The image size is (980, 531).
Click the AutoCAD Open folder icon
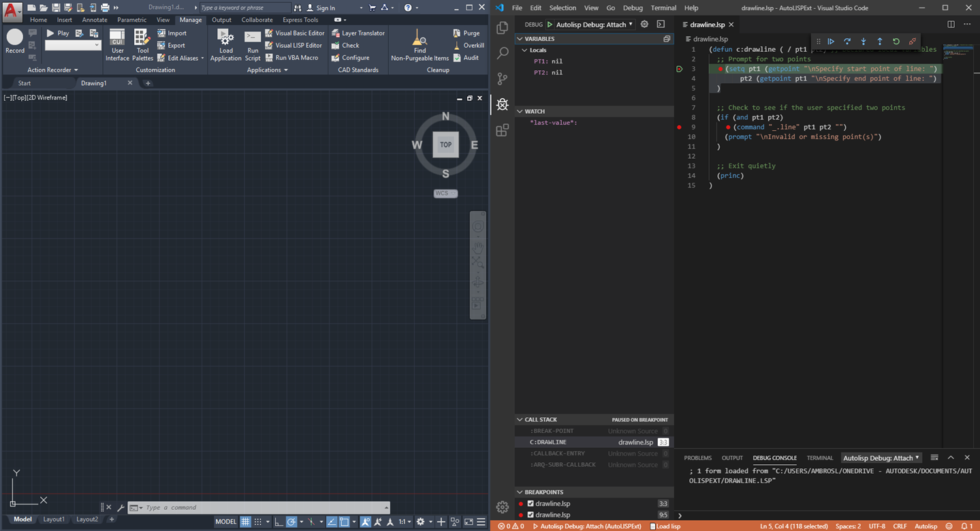44,7
